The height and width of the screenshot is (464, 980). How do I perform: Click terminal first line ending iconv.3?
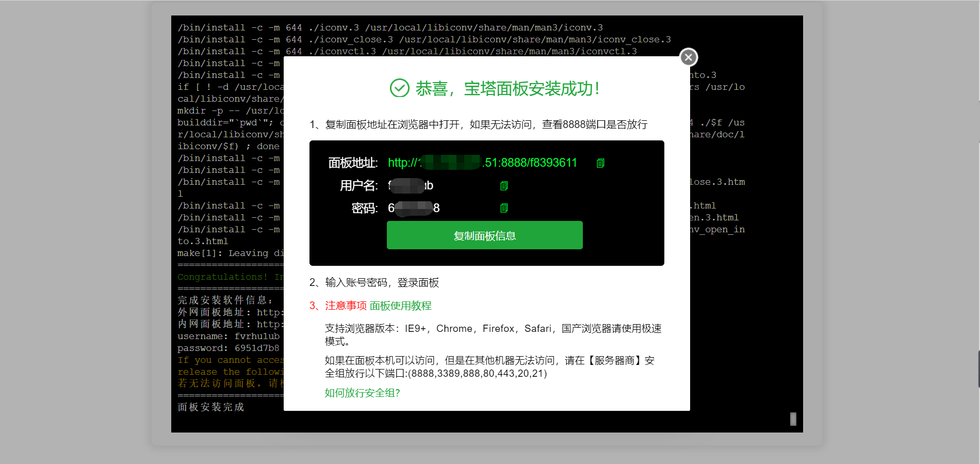click(x=390, y=27)
